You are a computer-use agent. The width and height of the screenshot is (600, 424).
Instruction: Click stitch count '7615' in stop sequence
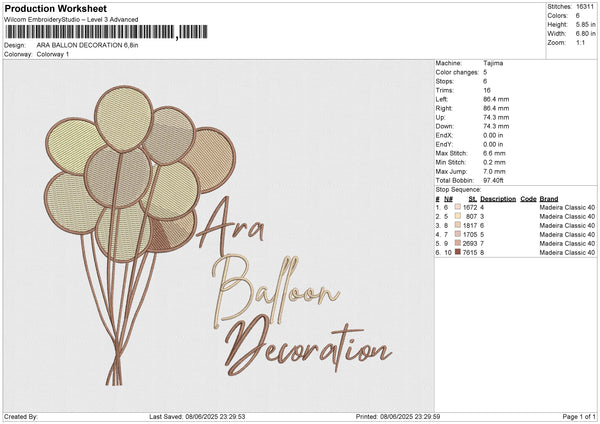tap(470, 253)
